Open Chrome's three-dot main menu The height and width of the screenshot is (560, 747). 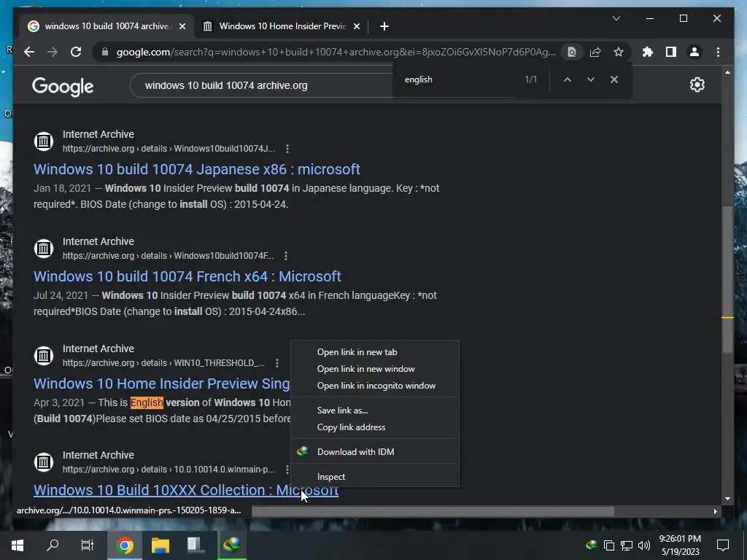pyautogui.click(x=718, y=52)
